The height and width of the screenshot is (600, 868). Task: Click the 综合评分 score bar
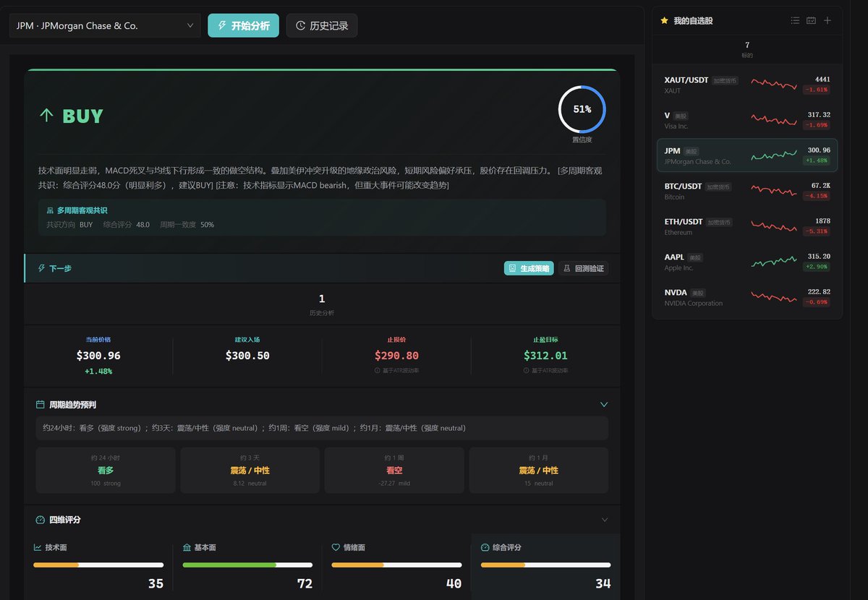[x=545, y=565]
